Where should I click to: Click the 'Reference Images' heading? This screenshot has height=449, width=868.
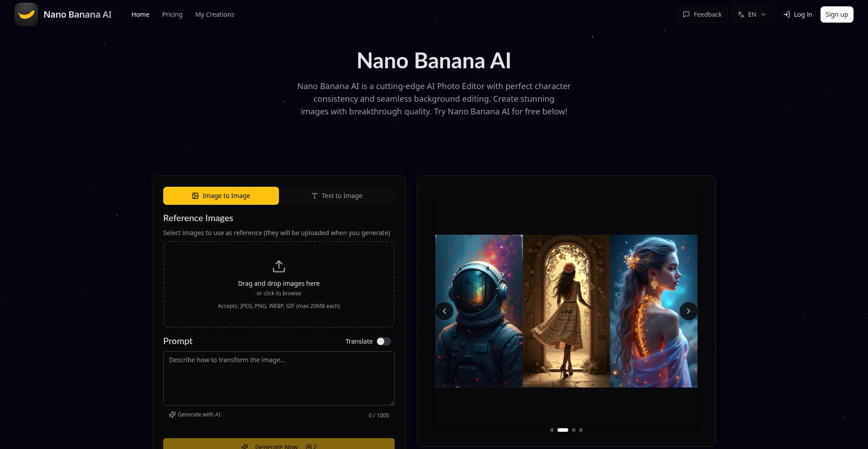click(x=198, y=218)
